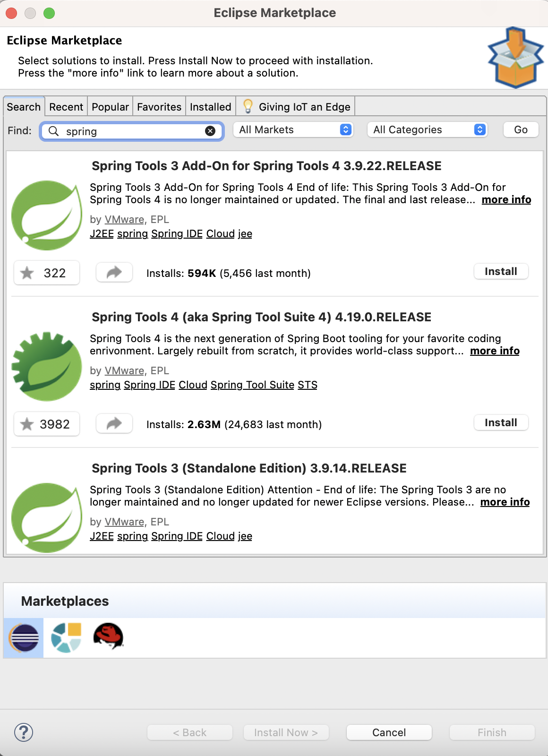Share Spring Tools 4 entry

(114, 423)
